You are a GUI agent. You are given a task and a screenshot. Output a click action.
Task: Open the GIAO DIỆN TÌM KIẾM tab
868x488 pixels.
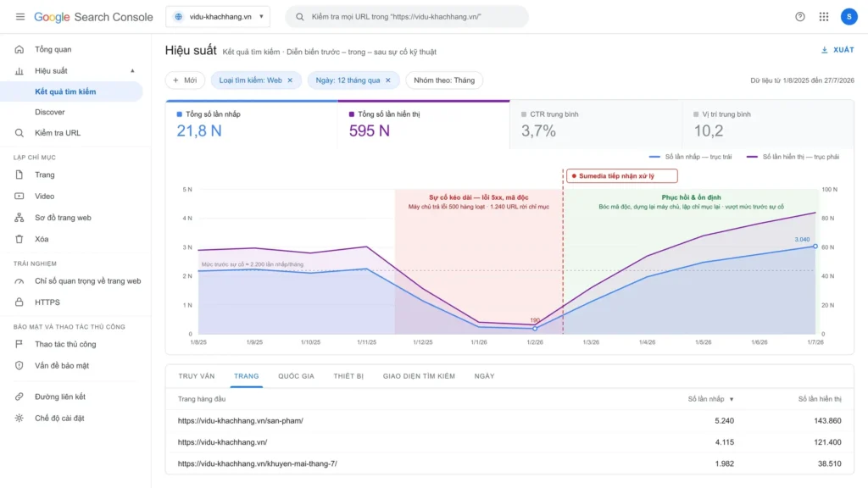pos(419,376)
